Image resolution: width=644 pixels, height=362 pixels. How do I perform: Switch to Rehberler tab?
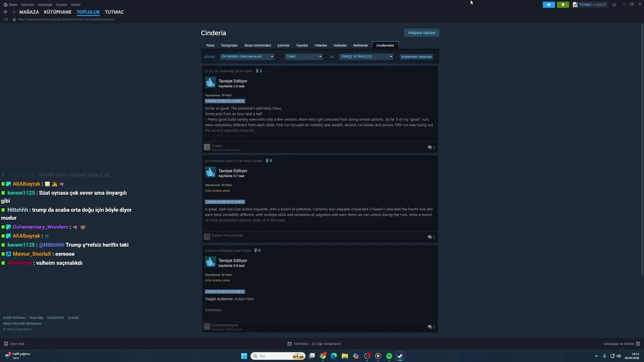[x=361, y=45]
